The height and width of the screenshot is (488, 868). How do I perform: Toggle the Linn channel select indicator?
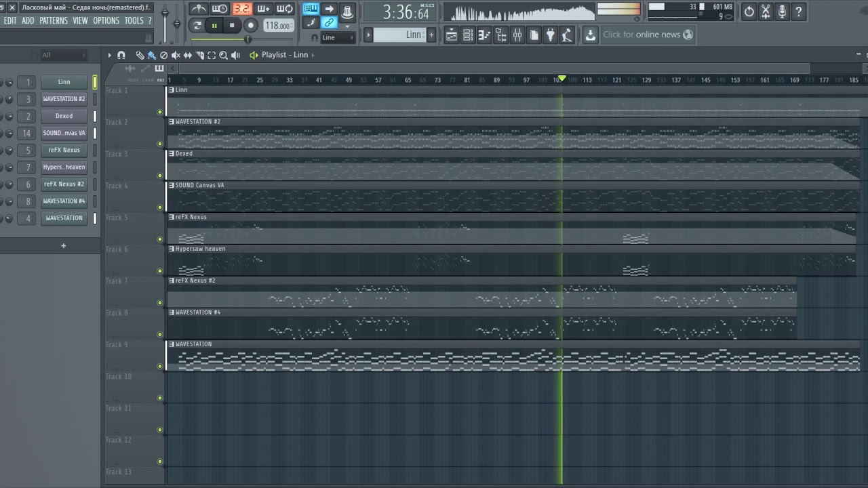pyautogui.click(x=95, y=82)
